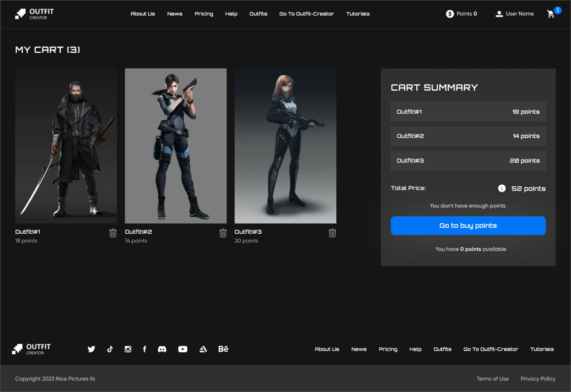Open Go To Outfit-Creator in header
The image size is (571, 392).
click(x=307, y=14)
